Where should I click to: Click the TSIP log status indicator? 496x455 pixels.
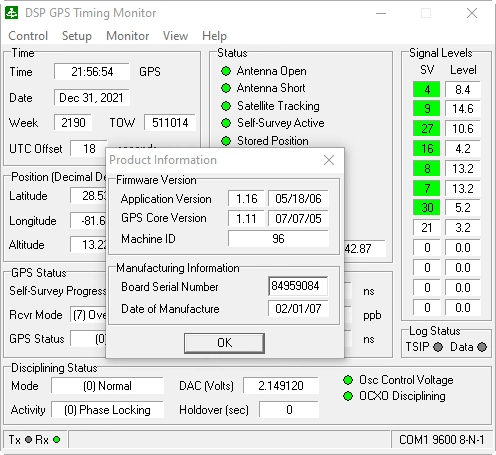[x=438, y=347]
